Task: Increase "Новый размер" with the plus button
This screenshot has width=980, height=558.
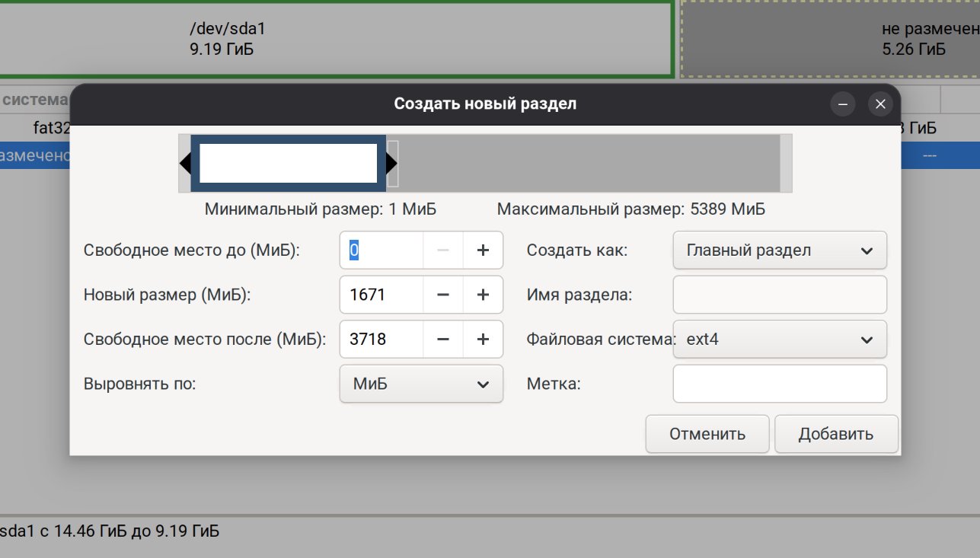Action: click(483, 295)
